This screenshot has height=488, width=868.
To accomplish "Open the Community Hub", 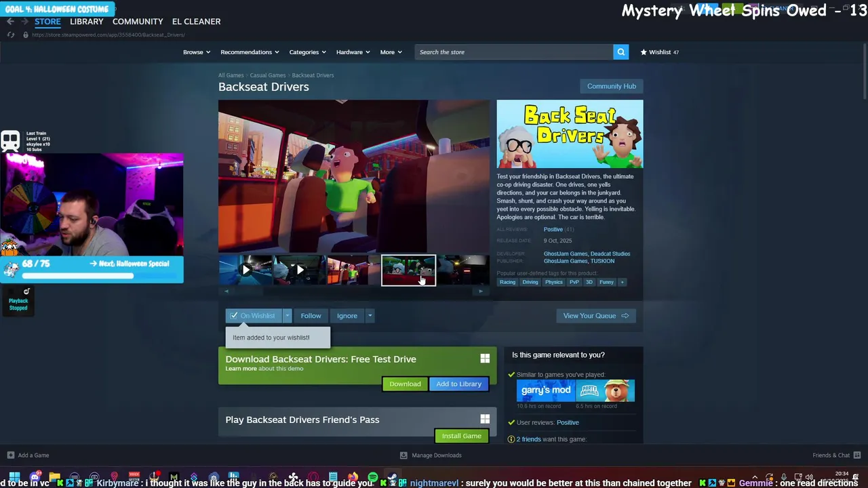I will pyautogui.click(x=611, y=86).
